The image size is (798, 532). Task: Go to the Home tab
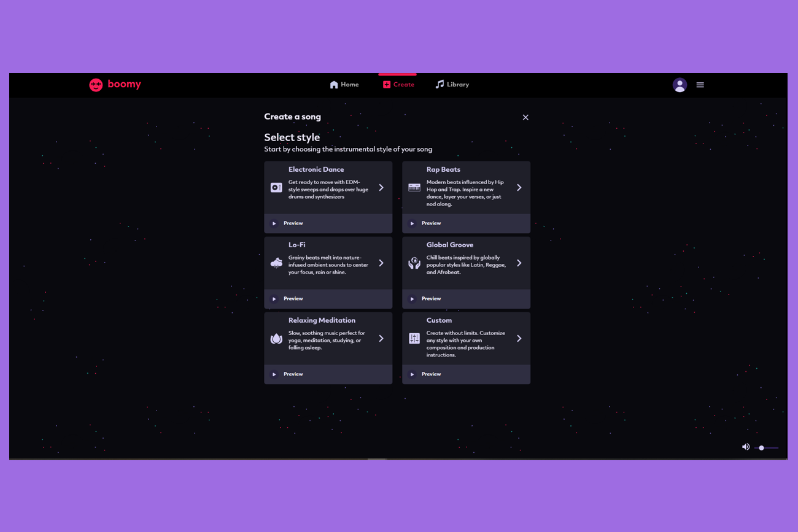(x=344, y=85)
